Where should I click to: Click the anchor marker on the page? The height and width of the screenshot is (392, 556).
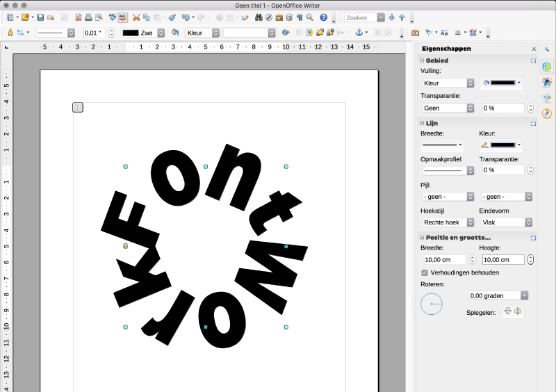(x=78, y=107)
